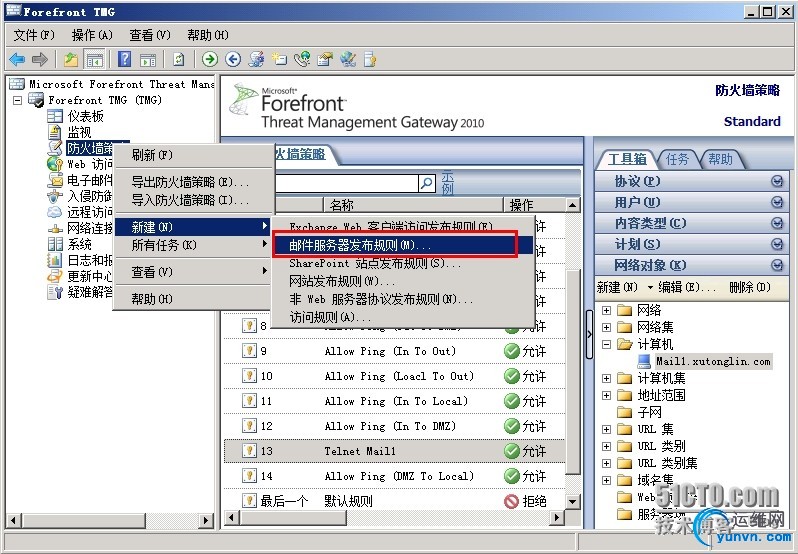
Task: Open the 帮助(H) menu in menu bar
Action: (x=208, y=35)
